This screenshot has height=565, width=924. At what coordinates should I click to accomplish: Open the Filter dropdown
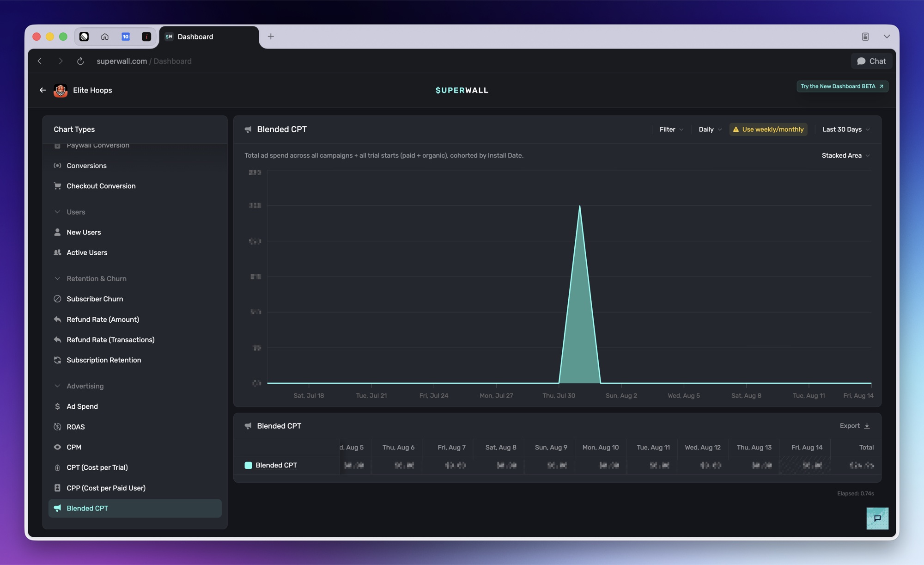point(671,129)
